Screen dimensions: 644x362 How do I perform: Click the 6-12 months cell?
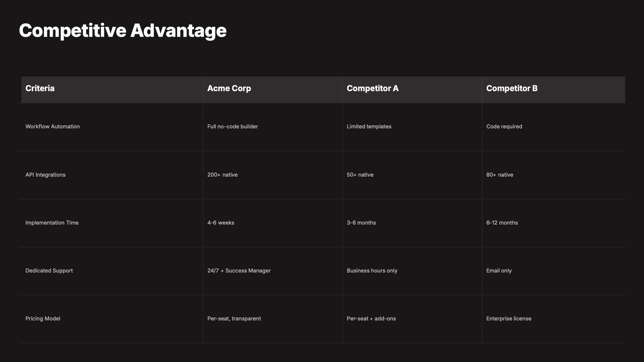502,223
